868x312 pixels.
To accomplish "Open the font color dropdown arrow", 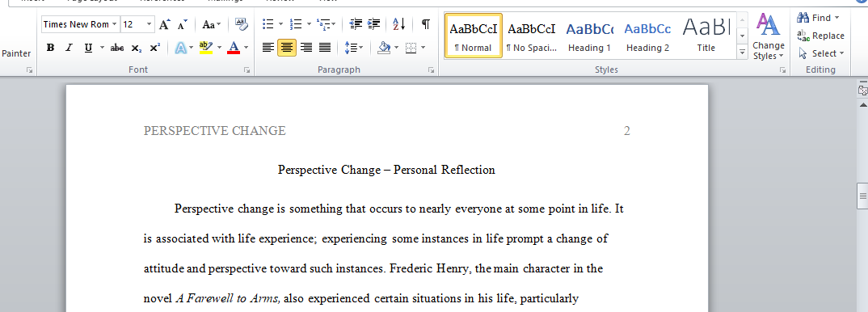I will (246, 48).
